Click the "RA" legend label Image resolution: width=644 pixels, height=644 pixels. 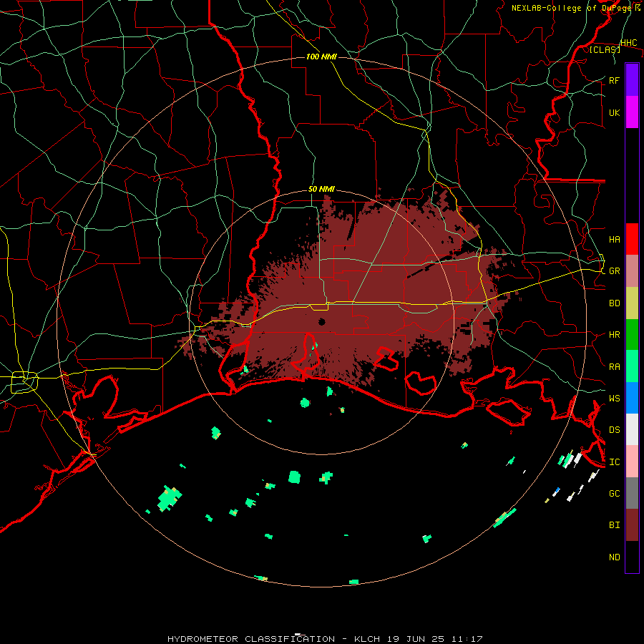tap(614, 367)
